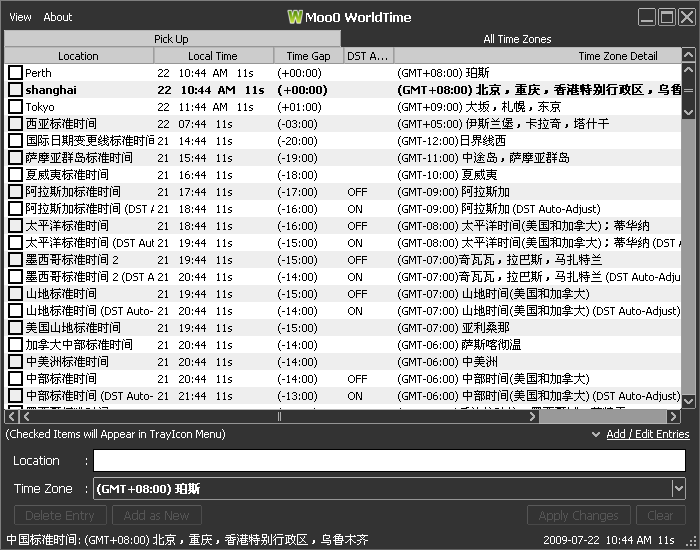Click the Moo0 WorldTime logo icon
This screenshot has height=550, width=700.
[x=295, y=17]
